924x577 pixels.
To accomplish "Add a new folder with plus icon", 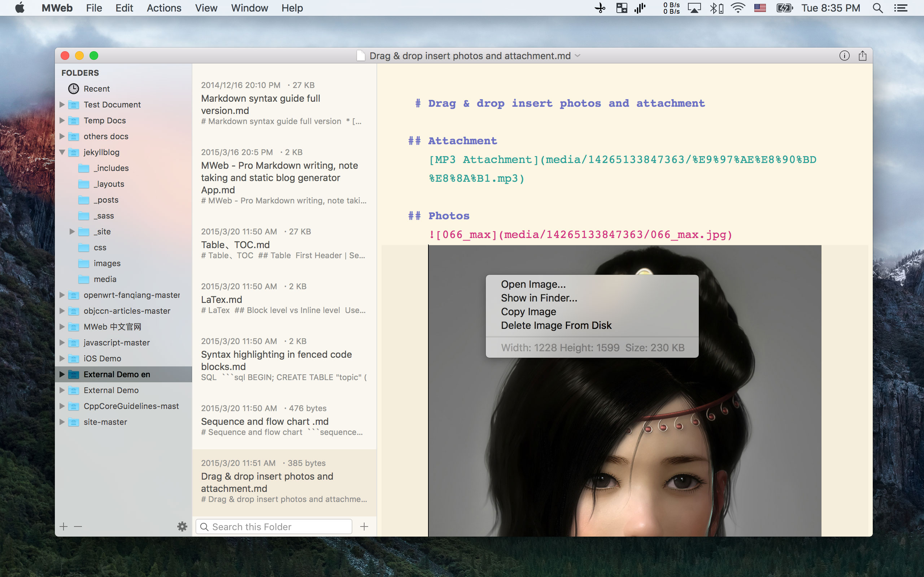I will coord(64,527).
